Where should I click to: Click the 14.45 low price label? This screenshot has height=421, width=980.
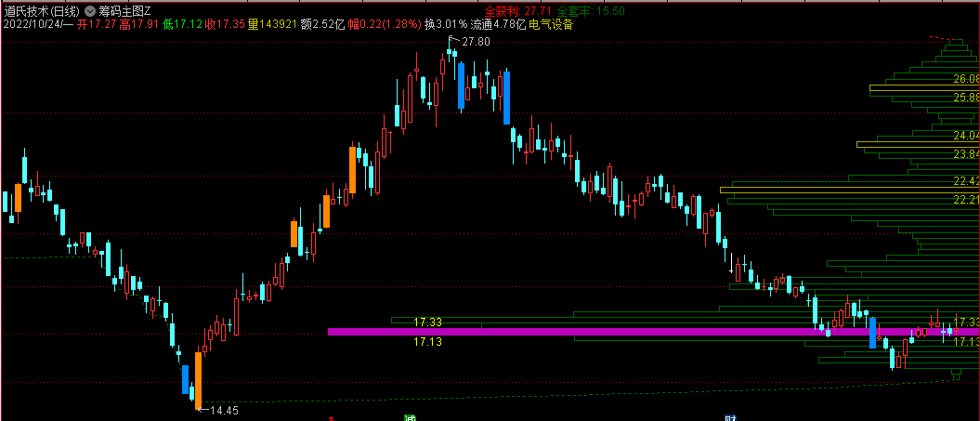coord(226,410)
